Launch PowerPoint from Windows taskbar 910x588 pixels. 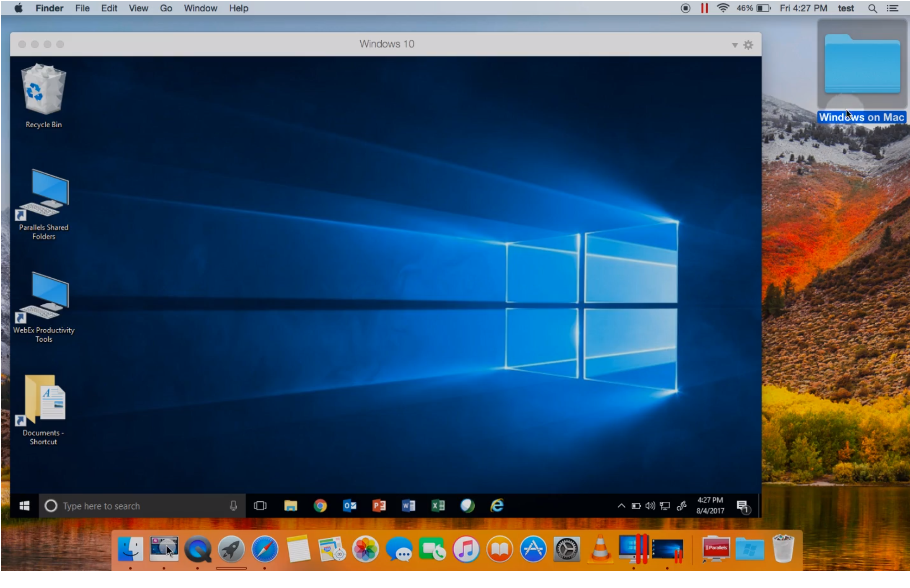(x=379, y=506)
